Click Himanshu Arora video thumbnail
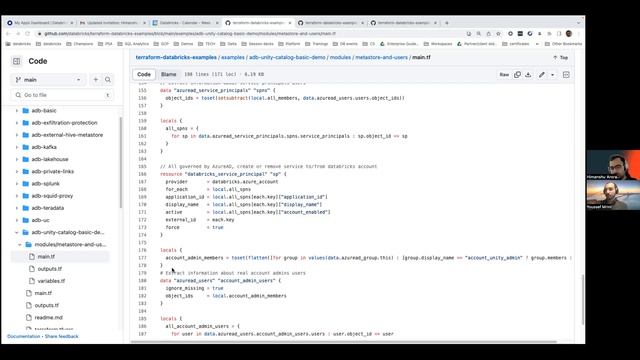 click(x=613, y=165)
